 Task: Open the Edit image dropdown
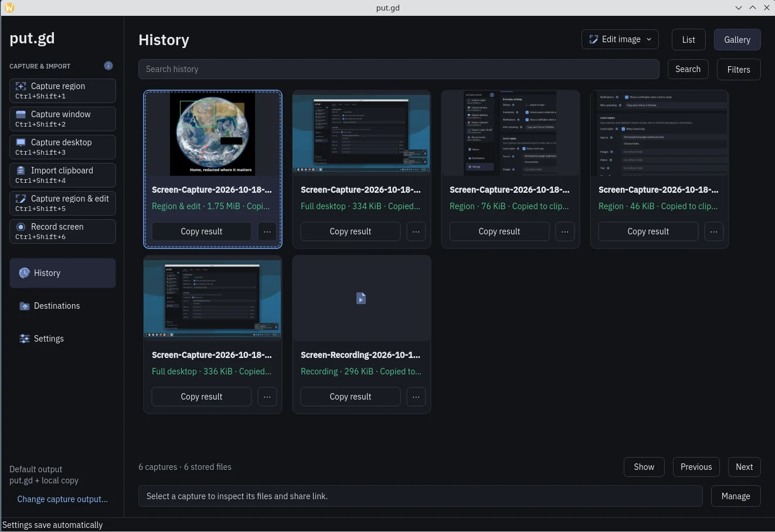(x=620, y=39)
